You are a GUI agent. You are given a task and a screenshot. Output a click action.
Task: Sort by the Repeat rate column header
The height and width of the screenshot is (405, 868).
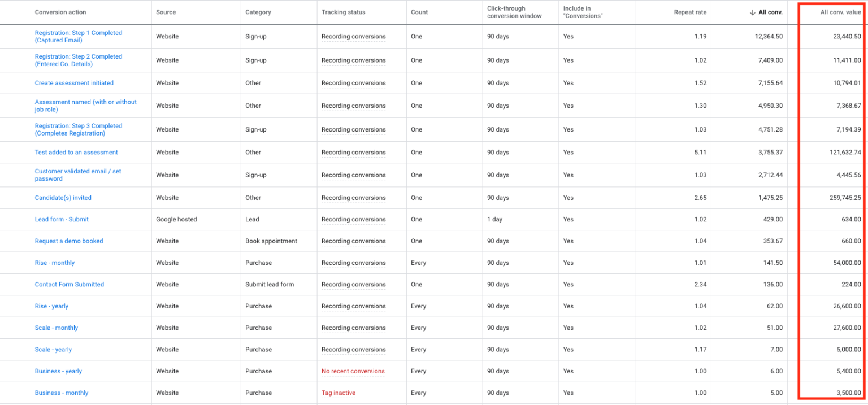690,12
